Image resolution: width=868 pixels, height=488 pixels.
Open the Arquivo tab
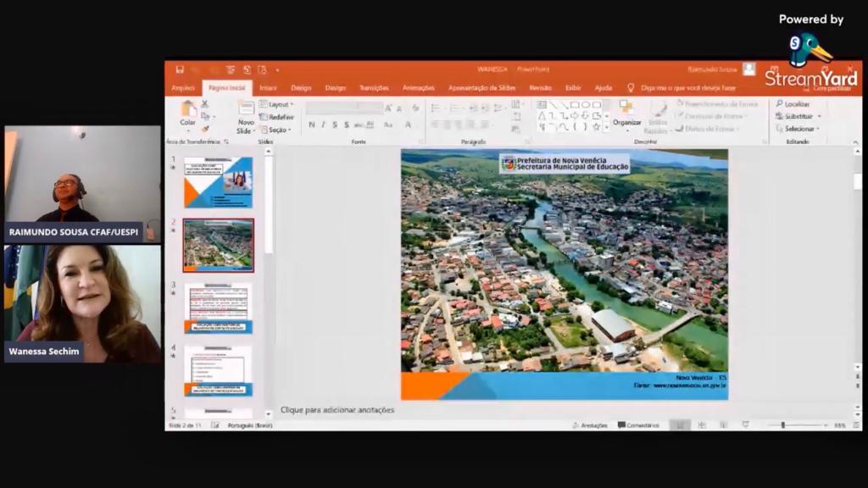183,88
